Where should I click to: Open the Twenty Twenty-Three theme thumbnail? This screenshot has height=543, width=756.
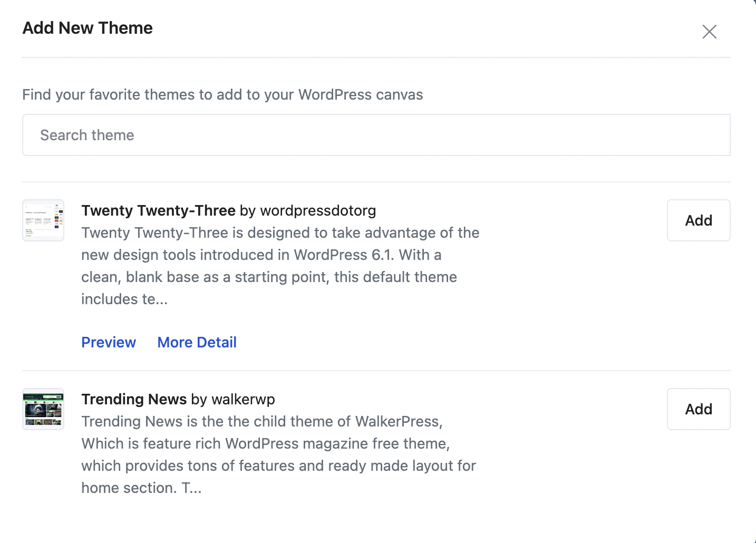43,220
